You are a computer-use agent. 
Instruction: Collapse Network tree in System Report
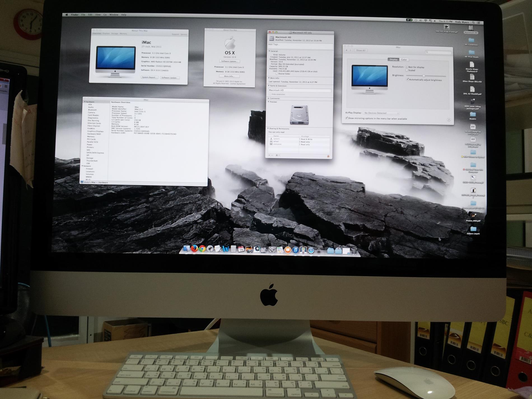[x=82, y=166]
